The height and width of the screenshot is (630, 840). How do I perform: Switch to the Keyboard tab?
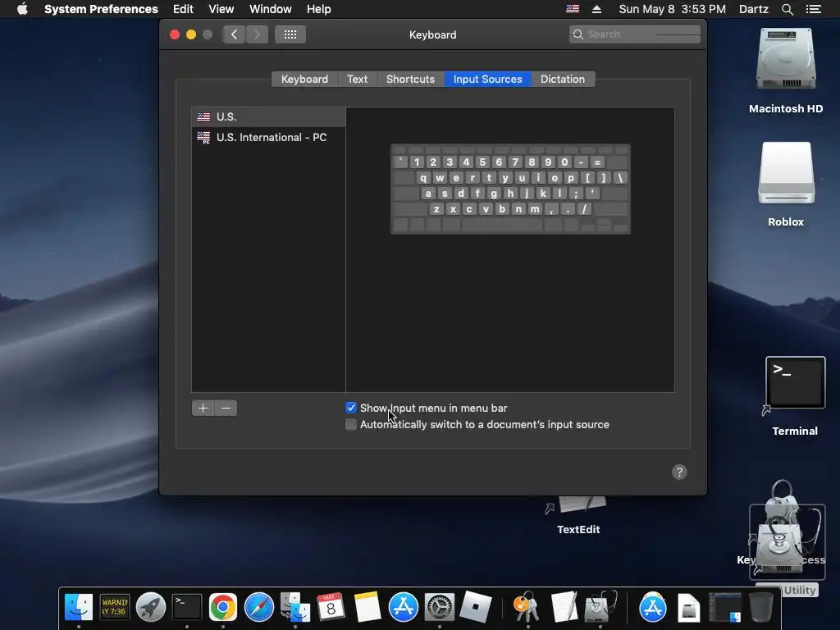pos(305,79)
